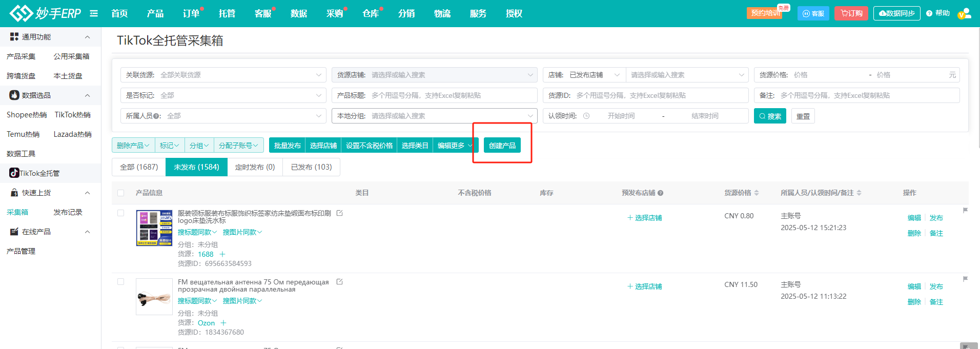
Task: Open the FM антенна product thumbnail
Action: pyautogui.click(x=154, y=297)
